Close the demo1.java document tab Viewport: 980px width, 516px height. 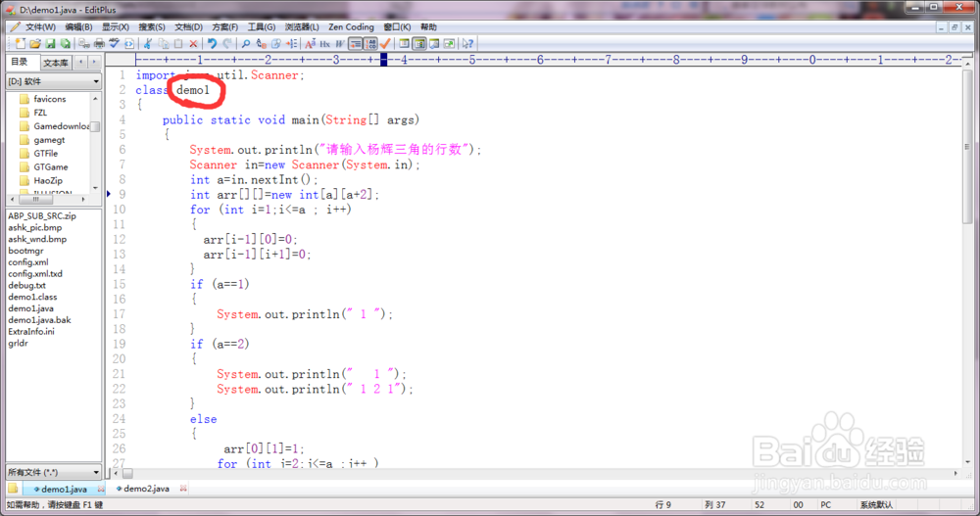(x=101, y=490)
